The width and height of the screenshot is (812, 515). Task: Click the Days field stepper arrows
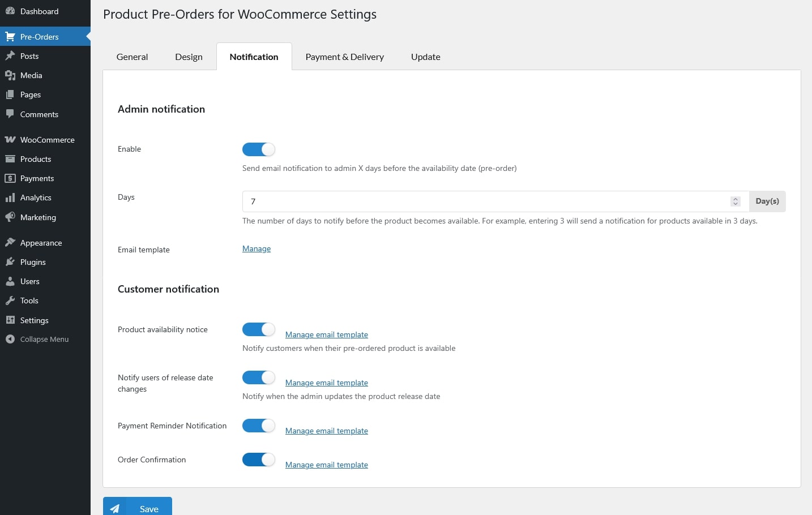click(735, 201)
